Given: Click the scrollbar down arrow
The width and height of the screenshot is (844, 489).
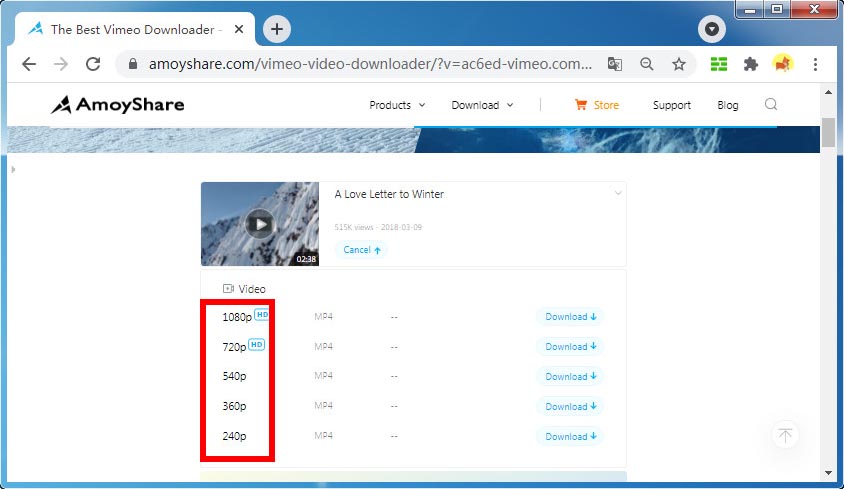Looking at the screenshot, I should (x=828, y=473).
